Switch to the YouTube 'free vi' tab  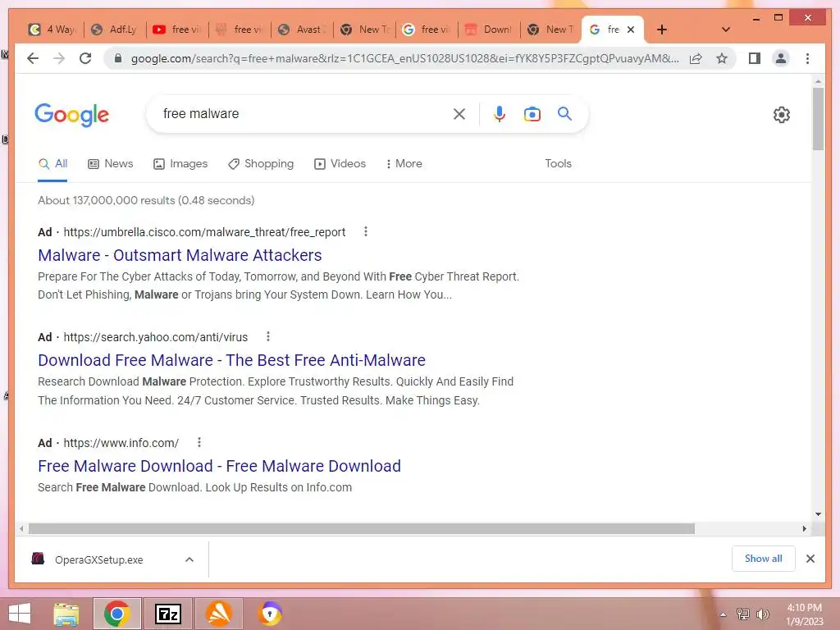[177, 30]
